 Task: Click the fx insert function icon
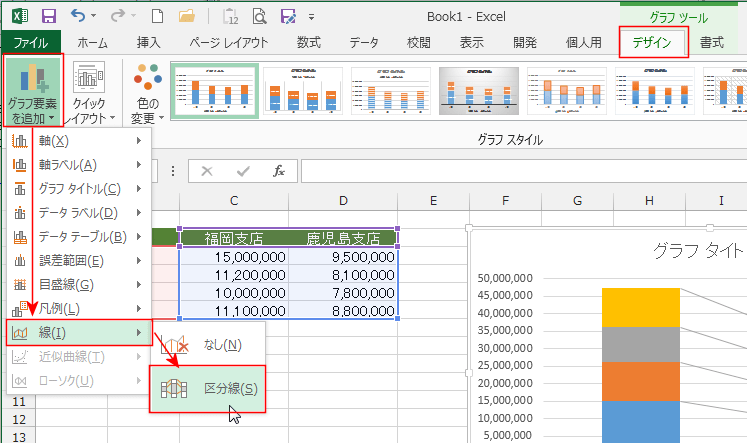[279, 171]
